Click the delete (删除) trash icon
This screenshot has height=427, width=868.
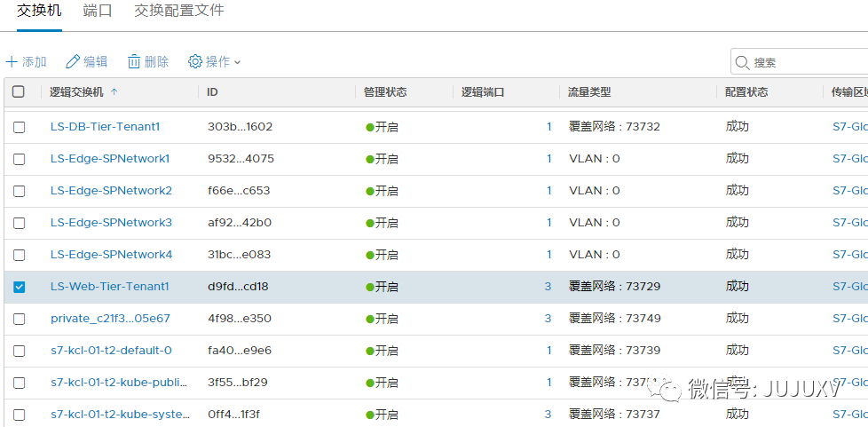tap(134, 62)
